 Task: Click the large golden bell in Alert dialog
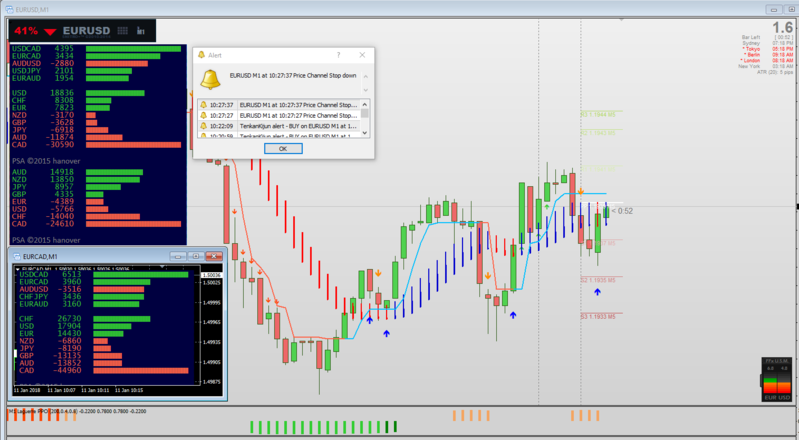(x=210, y=79)
